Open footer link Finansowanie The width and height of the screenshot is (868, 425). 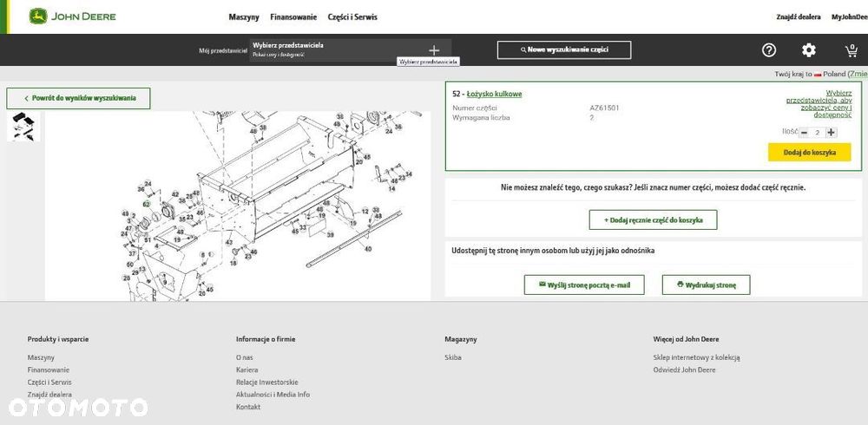[49, 369]
